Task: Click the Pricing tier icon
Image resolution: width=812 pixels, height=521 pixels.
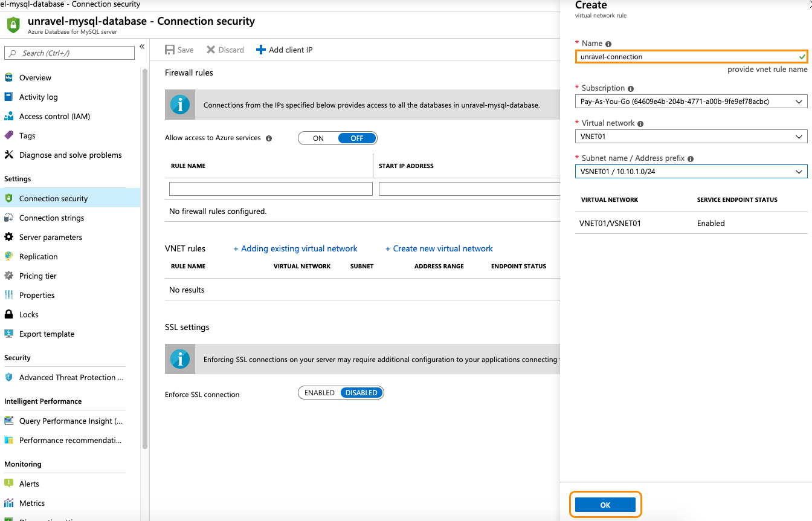Action: (x=8, y=276)
